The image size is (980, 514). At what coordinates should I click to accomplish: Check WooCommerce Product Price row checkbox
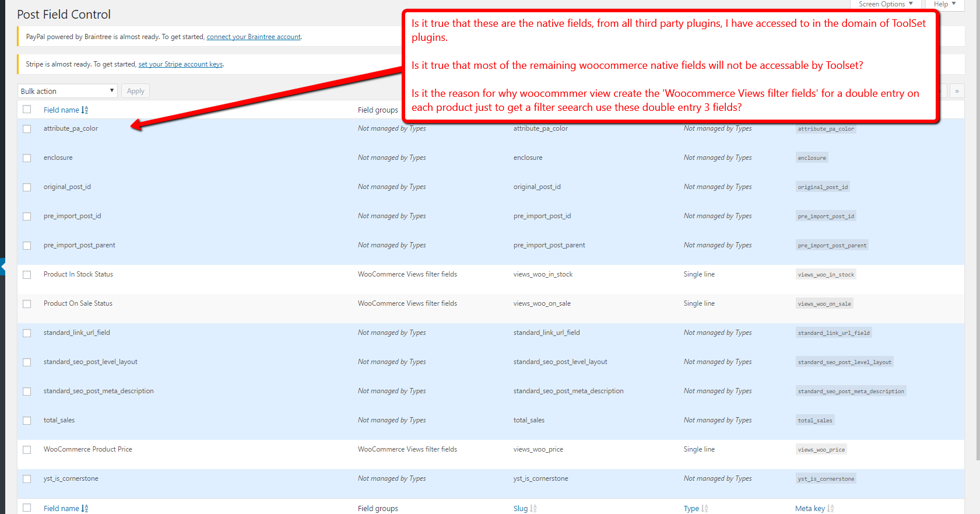(x=27, y=450)
